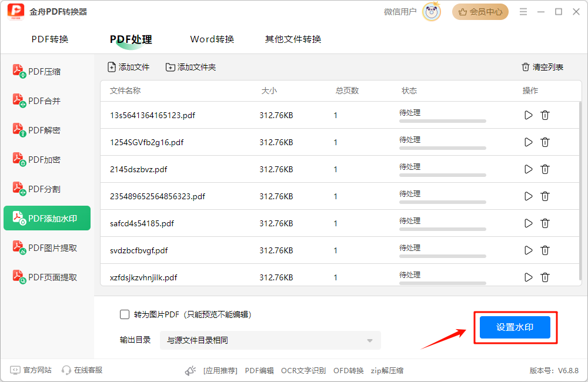Click the 大小 column header
Screen dimensions: 588x382
[269, 91]
